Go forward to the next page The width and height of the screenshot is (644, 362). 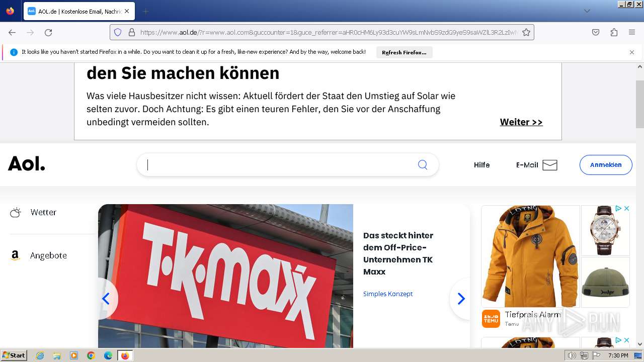coord(30,32)
